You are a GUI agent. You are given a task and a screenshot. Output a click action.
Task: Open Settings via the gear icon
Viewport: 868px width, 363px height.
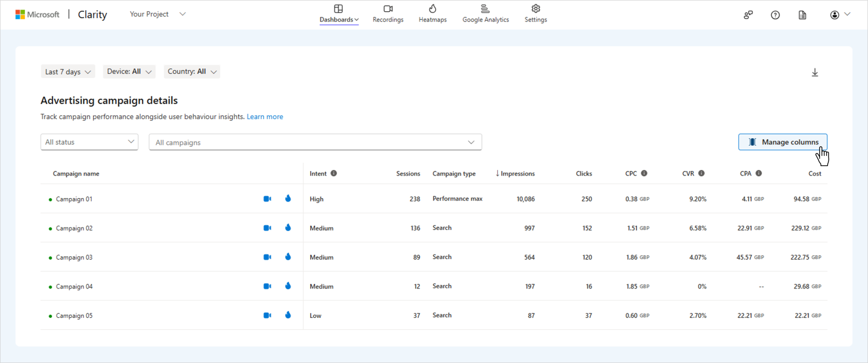tap(535, 14)
